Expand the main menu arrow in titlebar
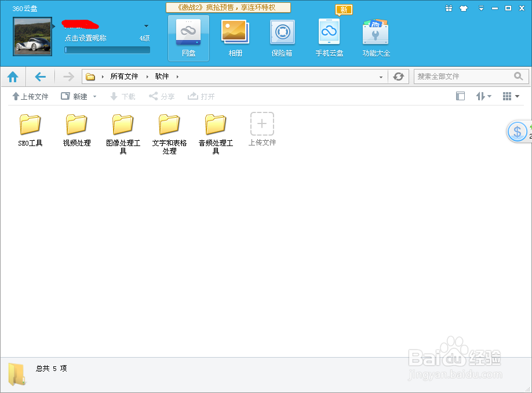532x393 pixels. coord(482,8)
